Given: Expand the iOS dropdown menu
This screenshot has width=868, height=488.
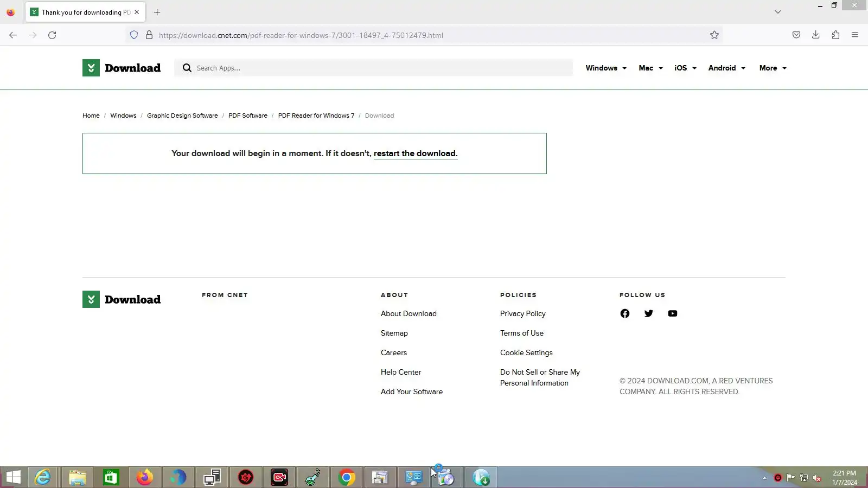Looking at the screenshot, I should point(685,68).
